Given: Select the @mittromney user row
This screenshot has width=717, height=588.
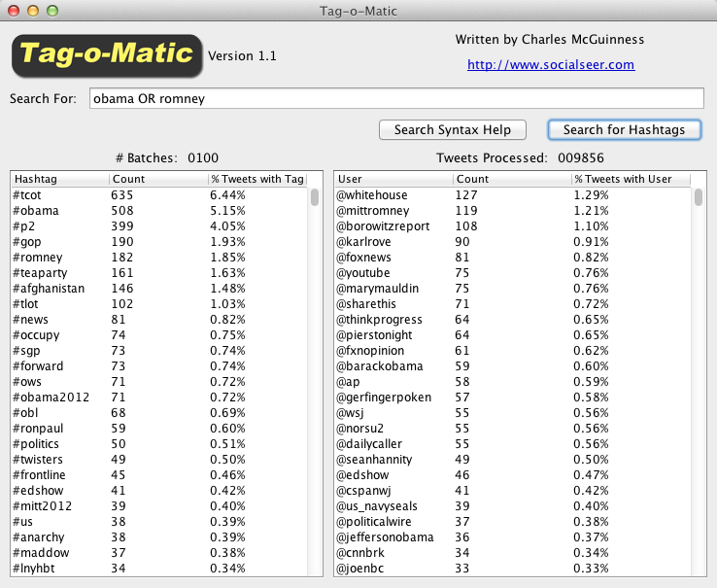Looking at the screenshot, I should pyautogui.click(x=513, y=211).
